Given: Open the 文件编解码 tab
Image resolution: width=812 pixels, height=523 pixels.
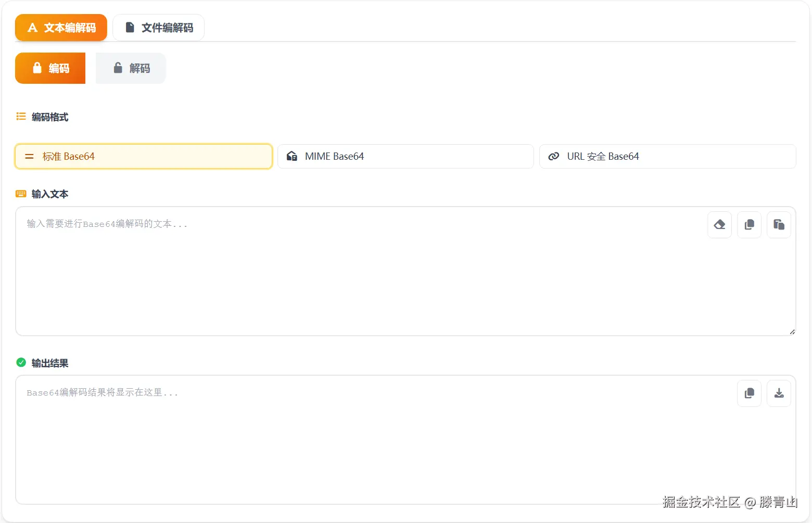Looking at the screenshot, I should (158, 28).
